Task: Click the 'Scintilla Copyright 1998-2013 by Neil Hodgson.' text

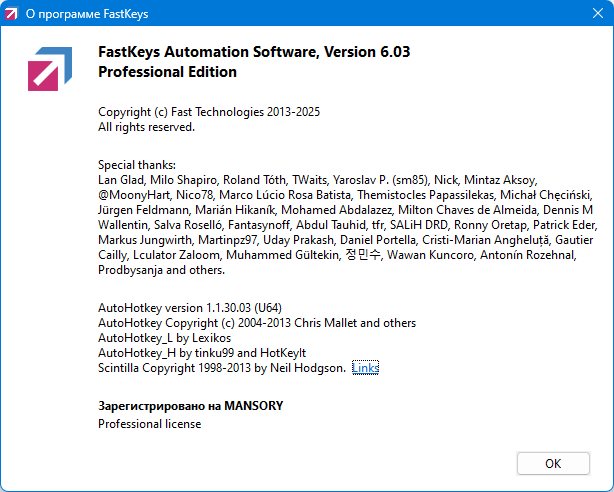Action: (222, 368)
